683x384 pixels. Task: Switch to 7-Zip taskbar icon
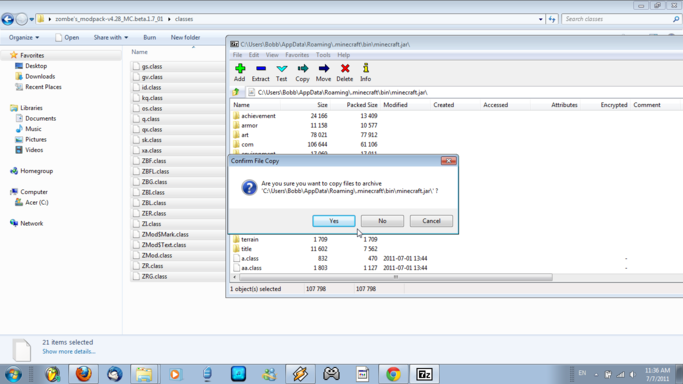coord(424,374)
